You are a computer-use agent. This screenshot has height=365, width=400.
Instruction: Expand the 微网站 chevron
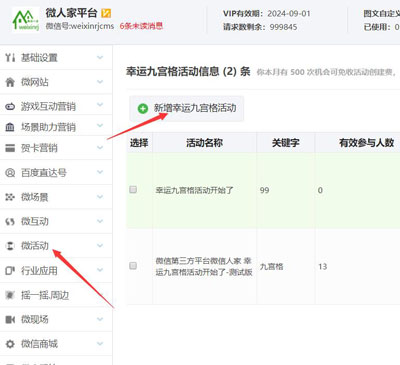coord(100,82)
